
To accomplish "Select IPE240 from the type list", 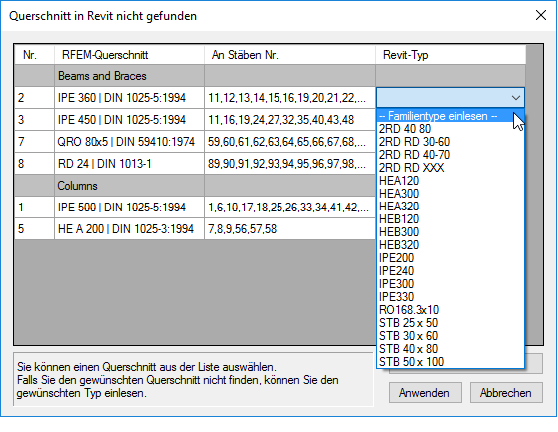I will (450, 271).
